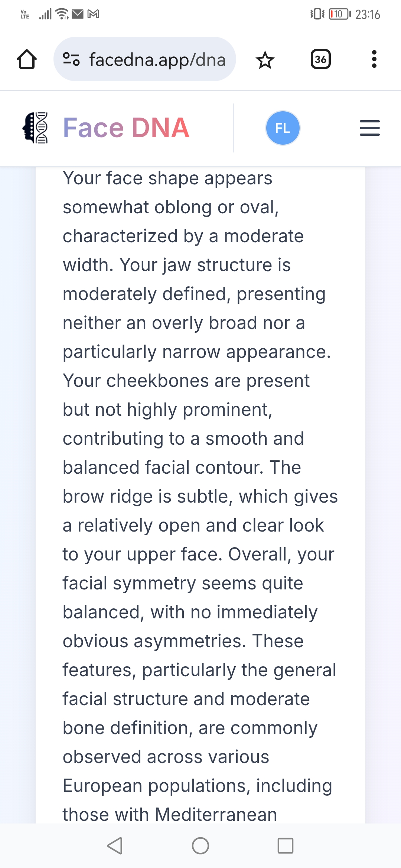Open site info icon in address bar
Image resolution: width=401 pixels, height=868 pixels.
click(x=71, y=59)
